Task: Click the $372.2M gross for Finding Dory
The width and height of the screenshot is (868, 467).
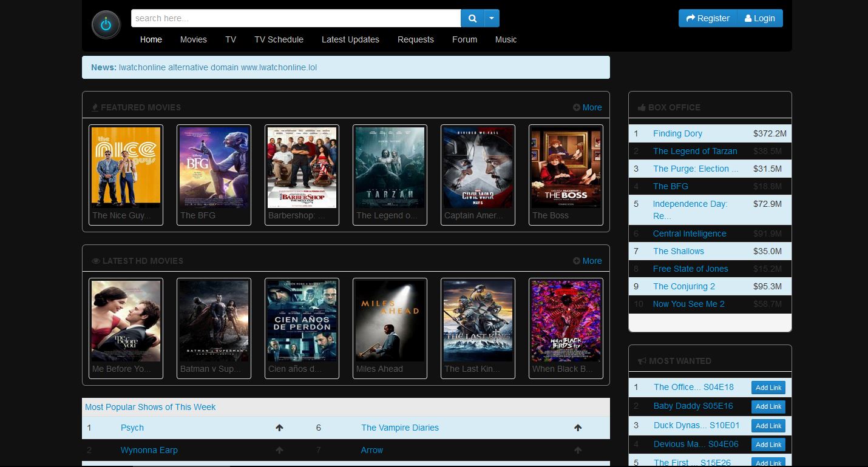Action: (770, 133)
